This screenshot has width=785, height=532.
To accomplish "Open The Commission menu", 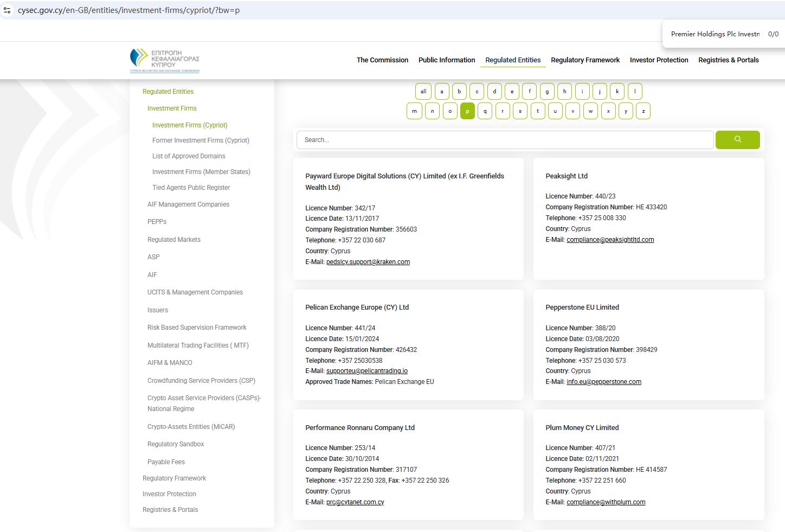I will pos(382,60).
